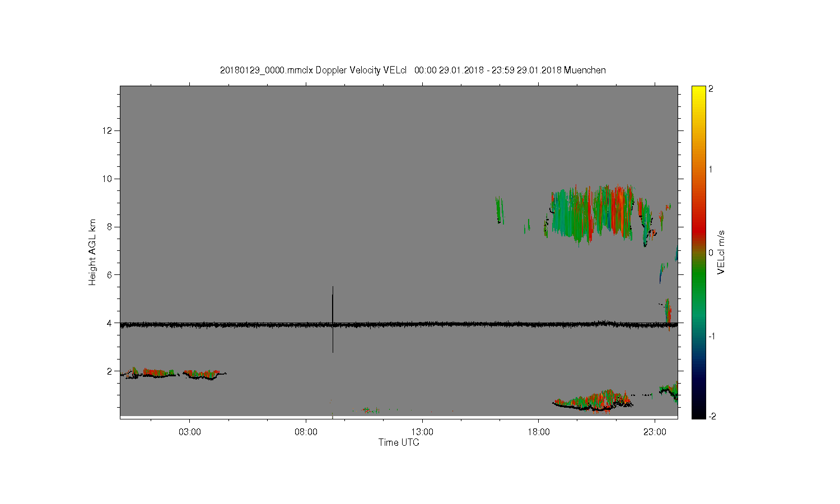Image resolution: width=840 pixels, height=504 pixels.
Task: Click the 08:00 time tick label
Action: 306,432
